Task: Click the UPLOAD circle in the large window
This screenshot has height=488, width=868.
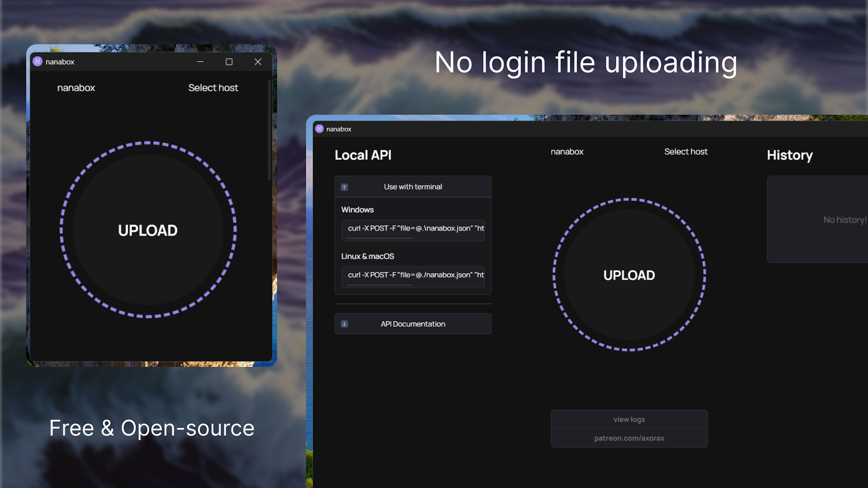Action: point(629,275)
